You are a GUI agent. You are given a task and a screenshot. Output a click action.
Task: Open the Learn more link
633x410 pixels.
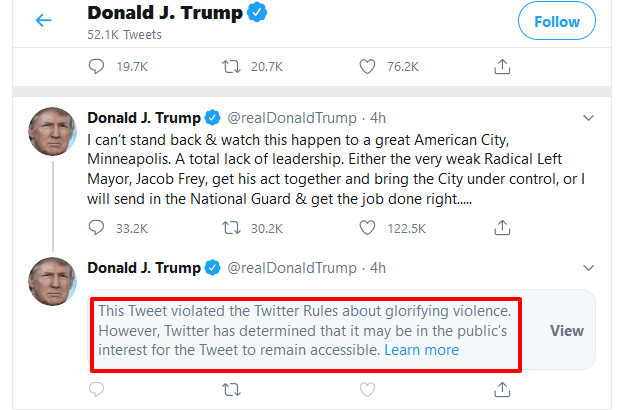tap(421, 350)
